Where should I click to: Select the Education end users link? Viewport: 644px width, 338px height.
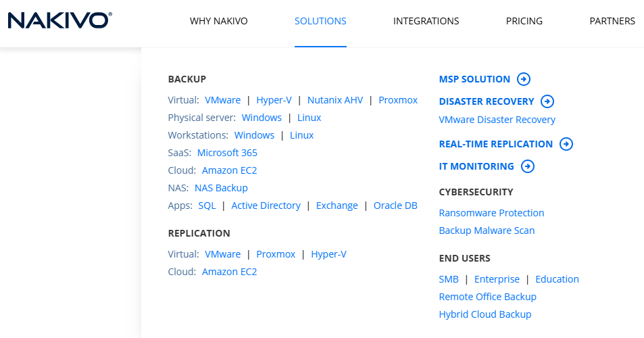557,279
